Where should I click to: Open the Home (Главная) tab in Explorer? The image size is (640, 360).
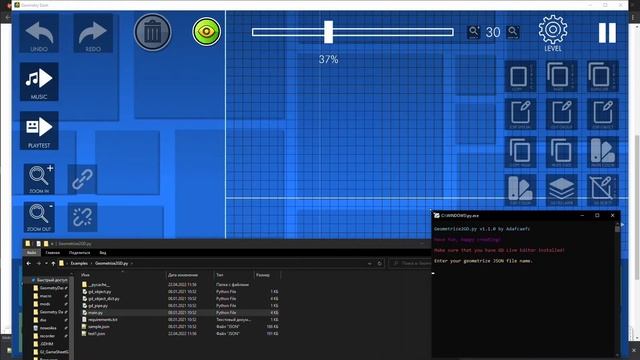pyautogui.click(x=52, y=253)
